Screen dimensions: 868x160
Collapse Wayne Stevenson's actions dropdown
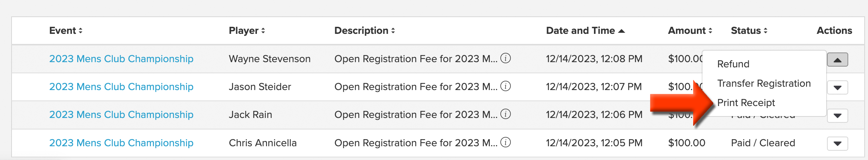click(837, 60)
